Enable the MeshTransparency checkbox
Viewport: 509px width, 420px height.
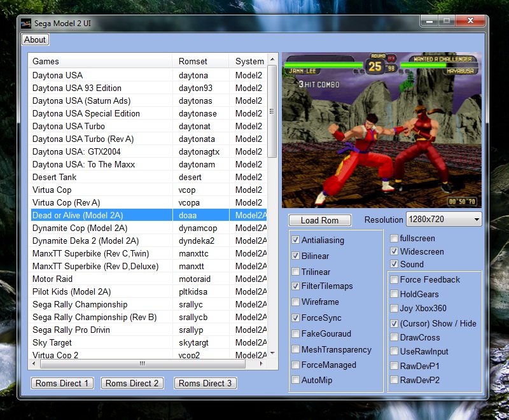click(295, 349)
